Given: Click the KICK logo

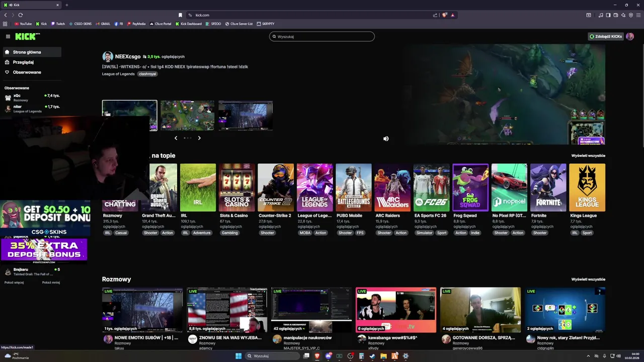Looking at the screenshot, I should coord(27,36).
